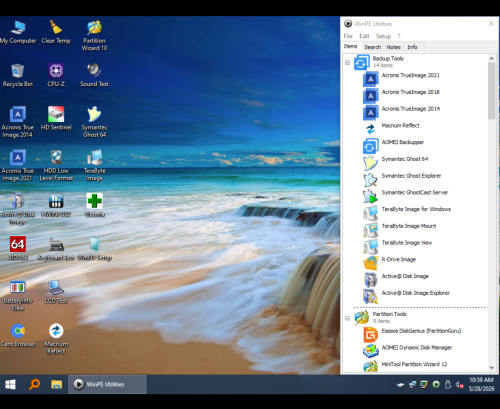Collapse the Partition Tools category

tap(347, 318)
